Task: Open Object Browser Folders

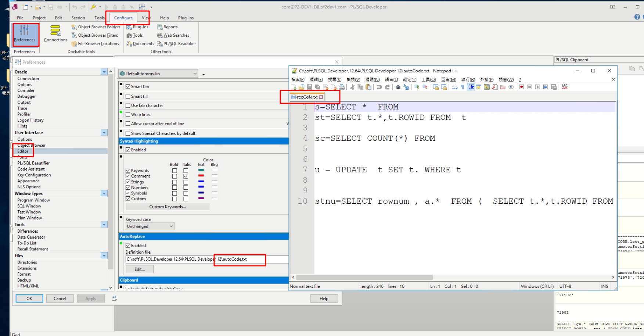Action: pyautogui.click(x=96, y=27)
